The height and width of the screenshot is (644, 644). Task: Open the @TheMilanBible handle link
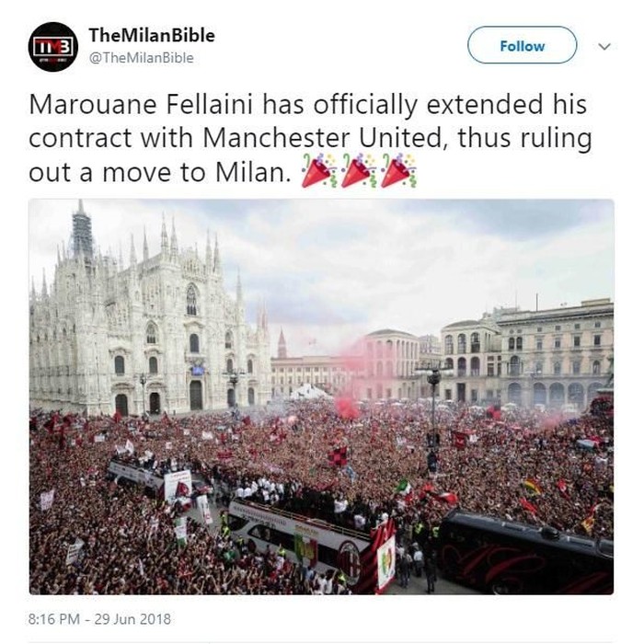(x=142, y=58)
